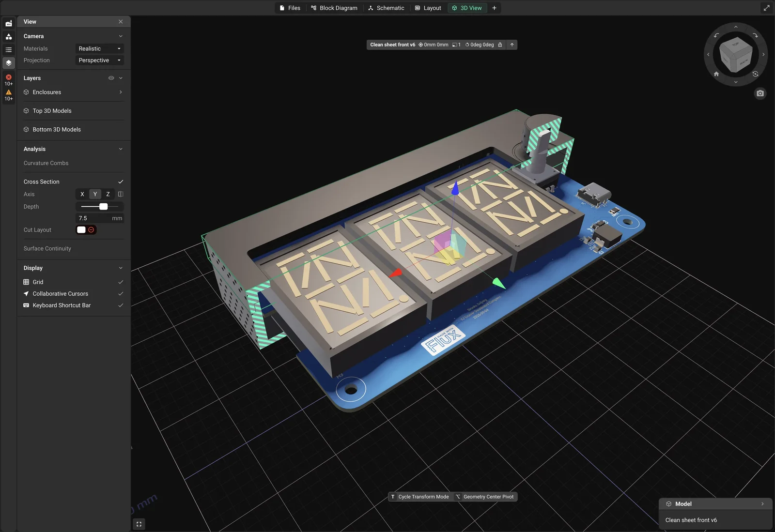The width and height of the screenshot is (775, 532).
Task: Toggle the Cross Section checkmark
Action: [x=121, y=182]
